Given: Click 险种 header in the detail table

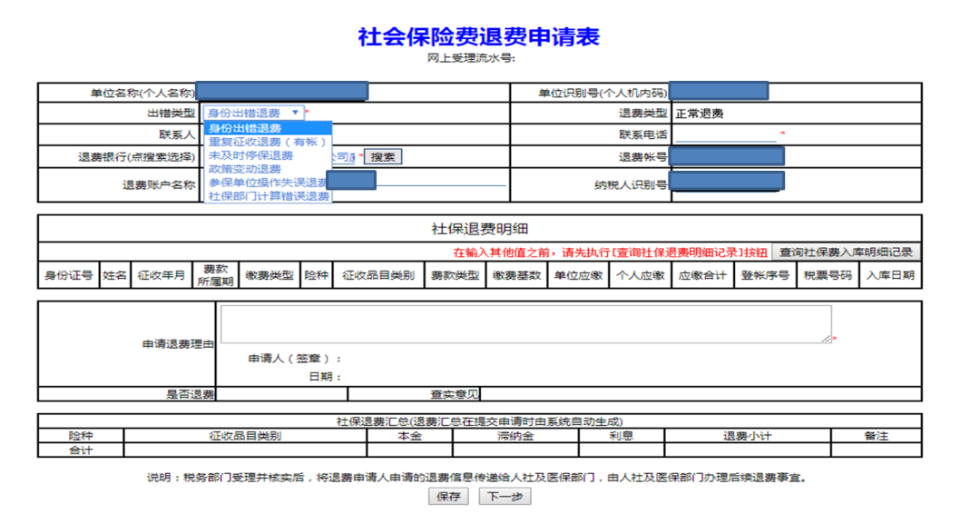Looking at the screenshot, I should (317, 275).
